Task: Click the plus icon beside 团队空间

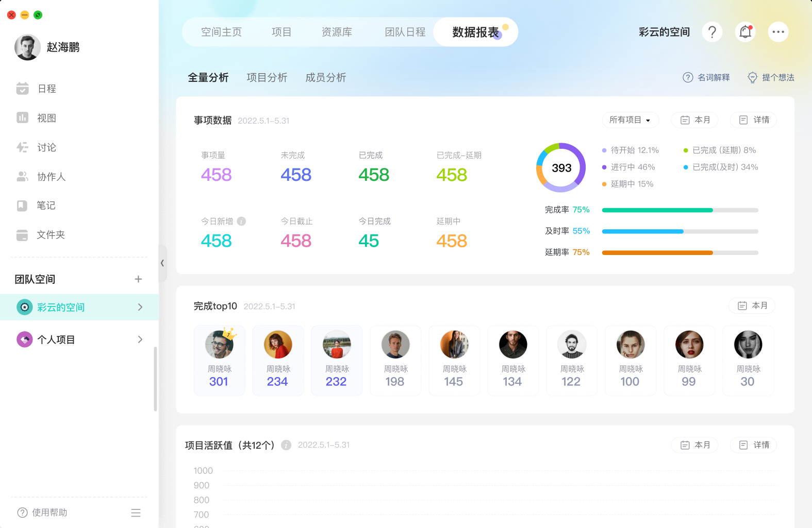Action: tap(138, 279)
